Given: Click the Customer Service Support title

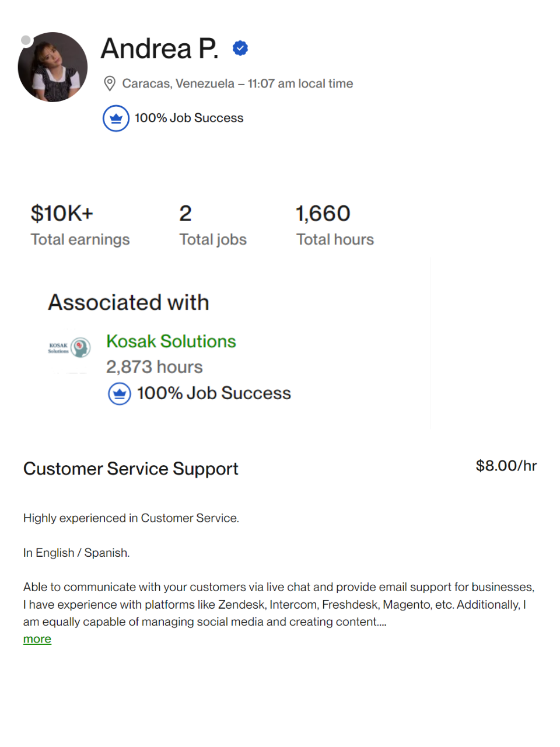Looking at the screenshot, I should 131,469.
